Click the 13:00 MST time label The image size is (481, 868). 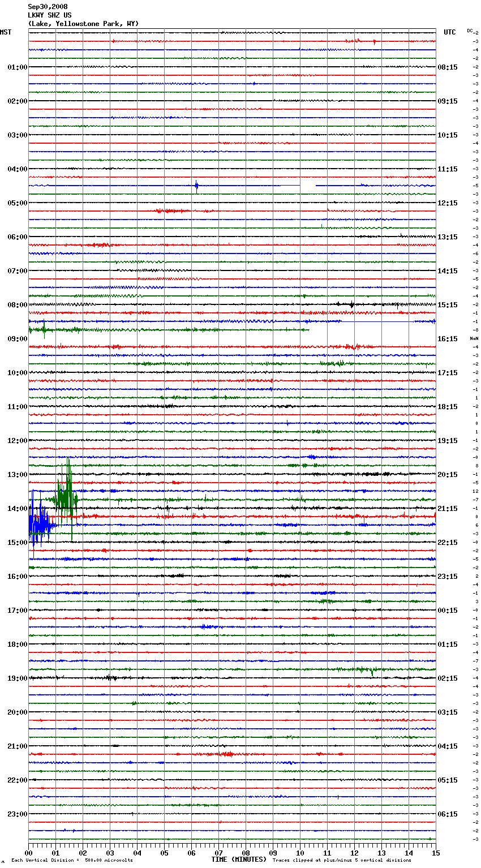coord(18,475)
